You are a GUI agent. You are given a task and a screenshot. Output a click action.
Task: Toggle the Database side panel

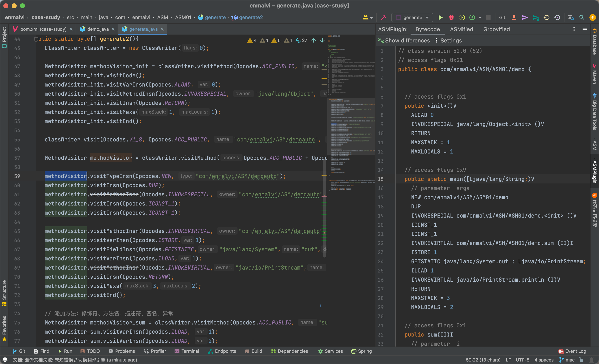594,42
